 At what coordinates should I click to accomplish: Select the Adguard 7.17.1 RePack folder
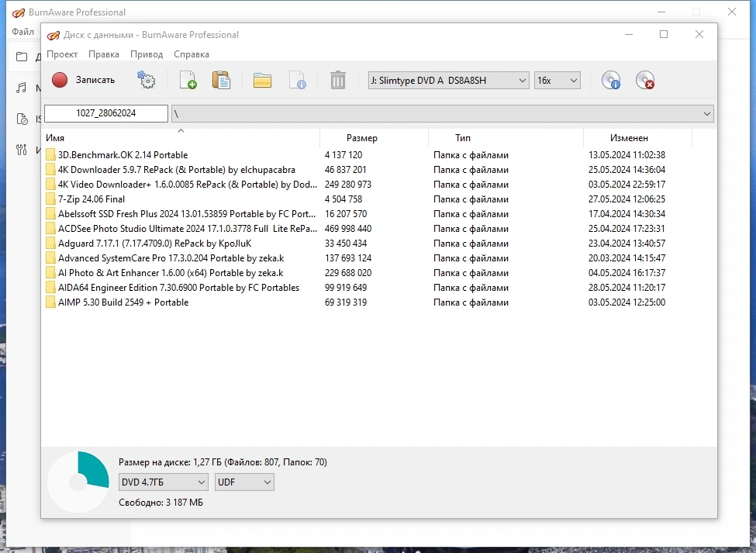point(155,244)
